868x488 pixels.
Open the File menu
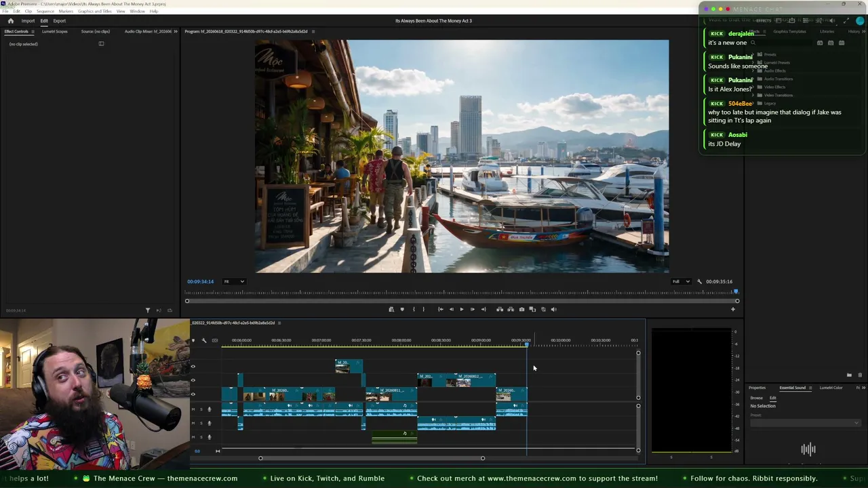tap(6, 12)
